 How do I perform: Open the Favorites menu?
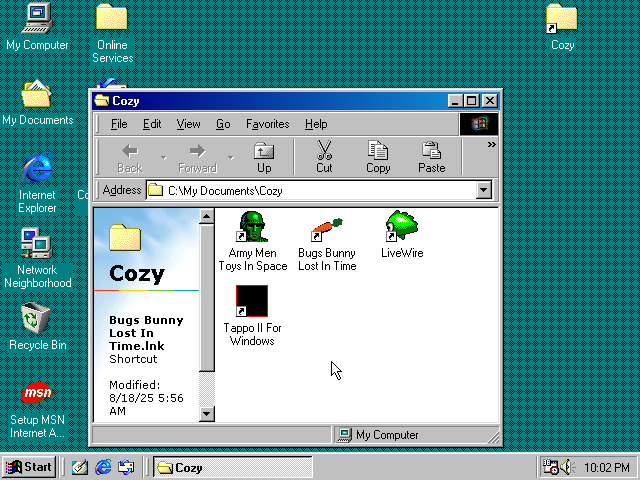coord(267,124)
